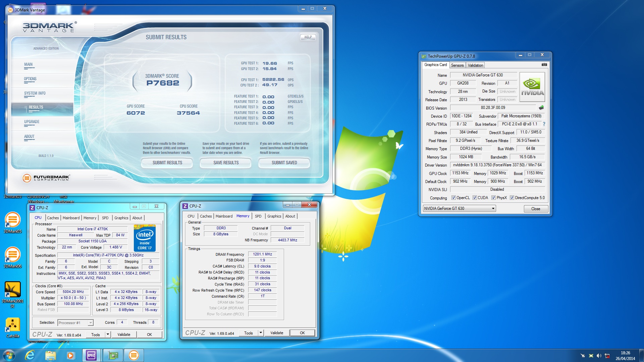
Task: Open Internet Explorer from taskbar
Action: point(30,355)
